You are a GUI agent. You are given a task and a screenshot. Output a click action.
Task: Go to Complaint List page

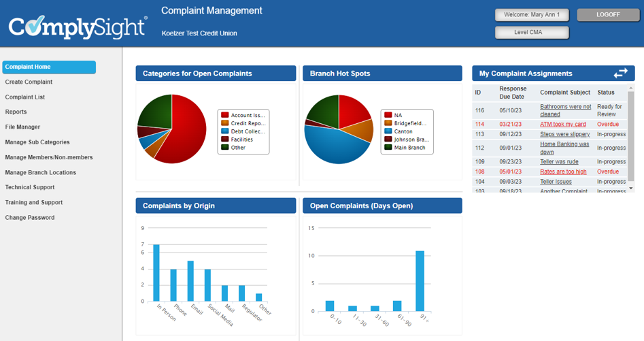click(x=25, y=97)
